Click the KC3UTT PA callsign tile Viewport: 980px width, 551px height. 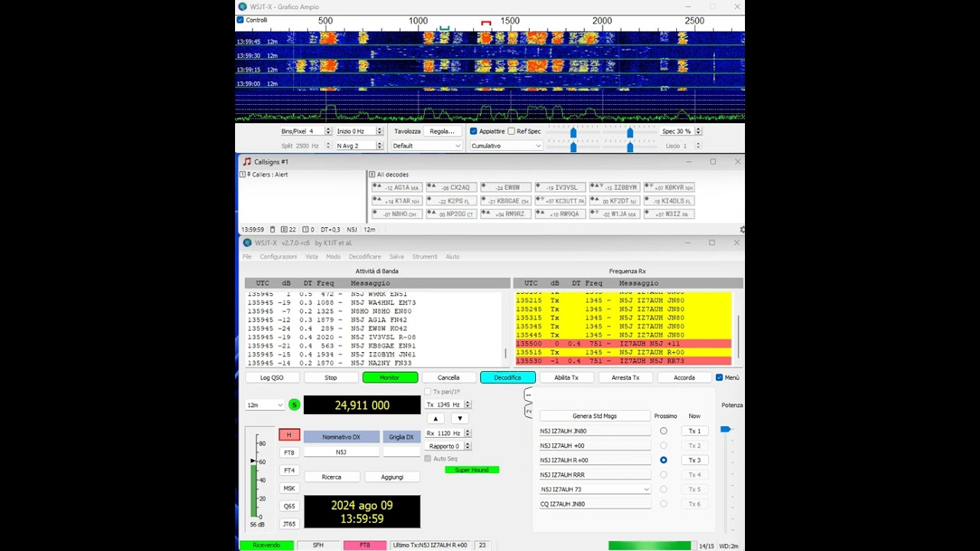coord(560,201)
